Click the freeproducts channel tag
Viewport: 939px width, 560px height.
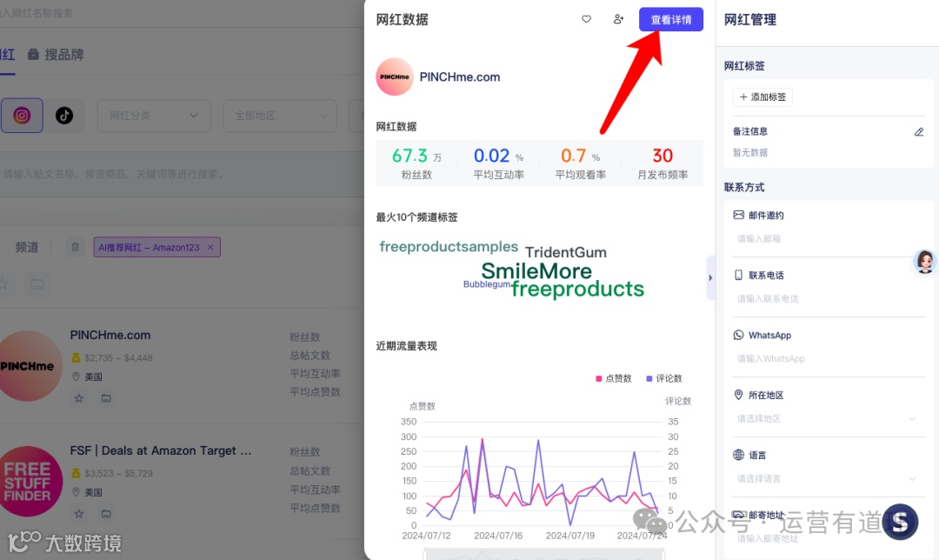577,290
